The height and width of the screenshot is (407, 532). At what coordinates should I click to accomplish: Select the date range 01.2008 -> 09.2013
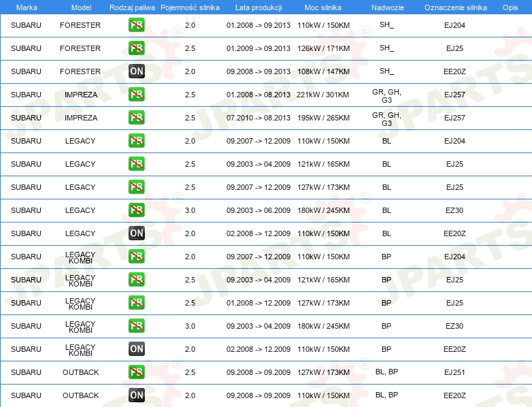[x=259, y=25]
